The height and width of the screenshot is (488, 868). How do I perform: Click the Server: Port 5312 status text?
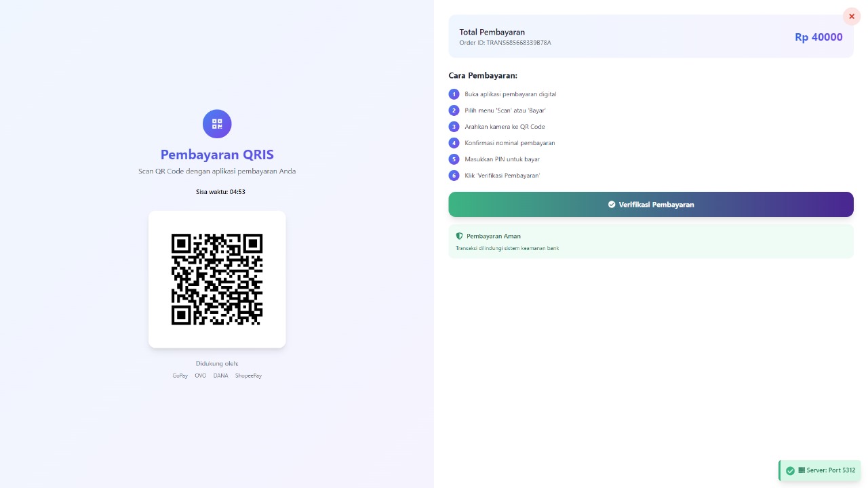[x=831, y=470]
